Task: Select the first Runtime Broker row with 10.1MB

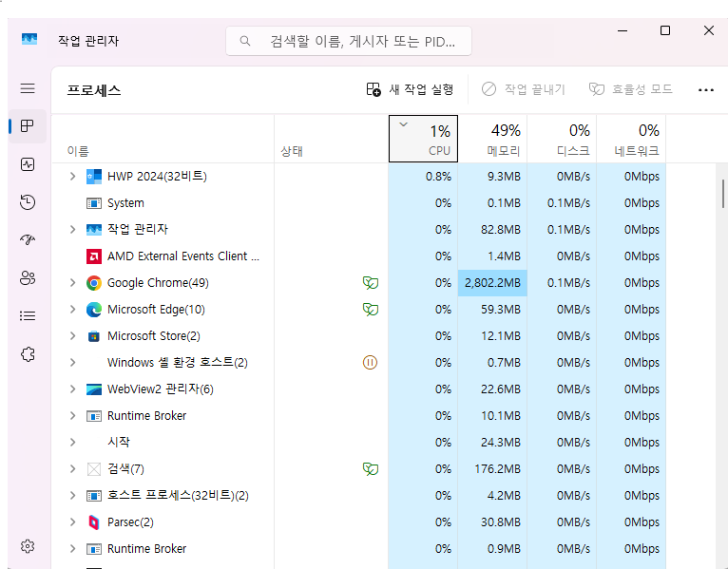Action: 359,416
